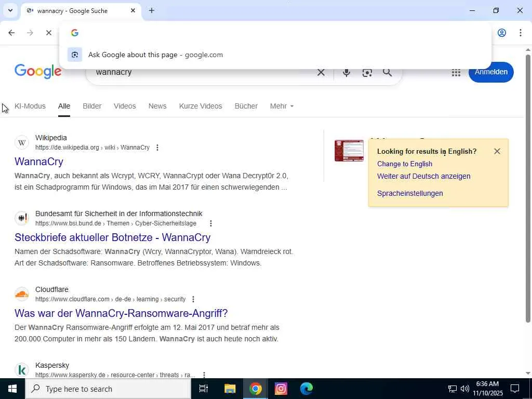The width and height of the screenshot is (532, 399).
Task: Start voice search with the microphone icon
Action: [346, 72]
